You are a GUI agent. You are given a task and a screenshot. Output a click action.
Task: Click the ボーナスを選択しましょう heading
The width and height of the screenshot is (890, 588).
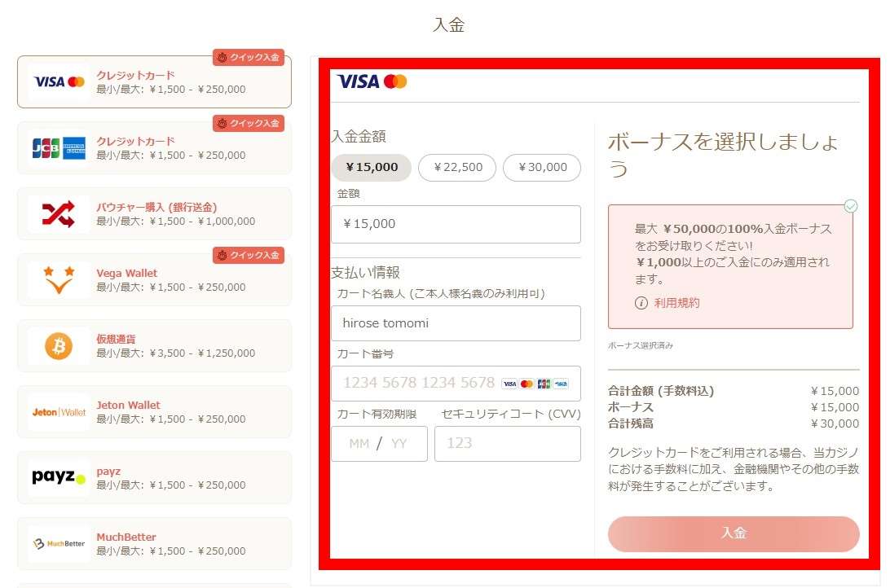click(x=723, y=155)
